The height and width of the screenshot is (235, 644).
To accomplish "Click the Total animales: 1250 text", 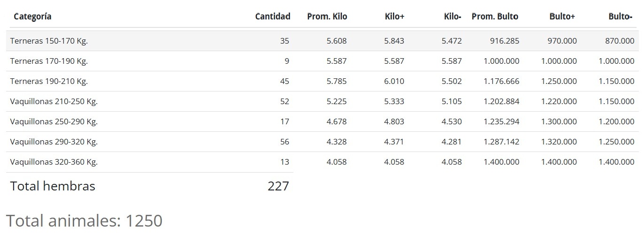I will 84,220.
